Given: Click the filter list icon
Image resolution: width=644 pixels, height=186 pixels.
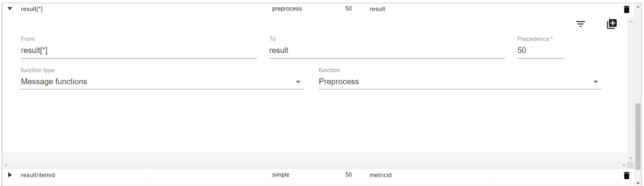Looking at the screenshot, I should point(580,24).
